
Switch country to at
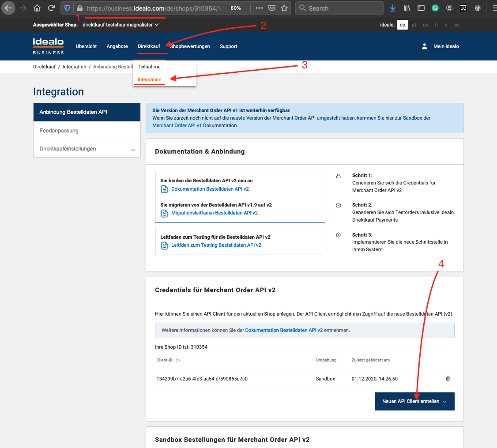click(414, 25)
